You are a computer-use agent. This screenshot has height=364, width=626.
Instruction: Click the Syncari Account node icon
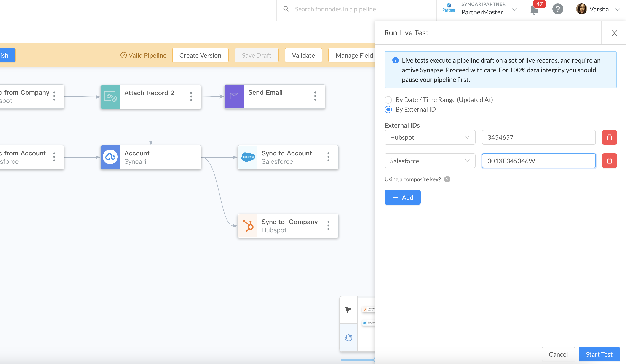pyautogui.click(x=110, y=157)
